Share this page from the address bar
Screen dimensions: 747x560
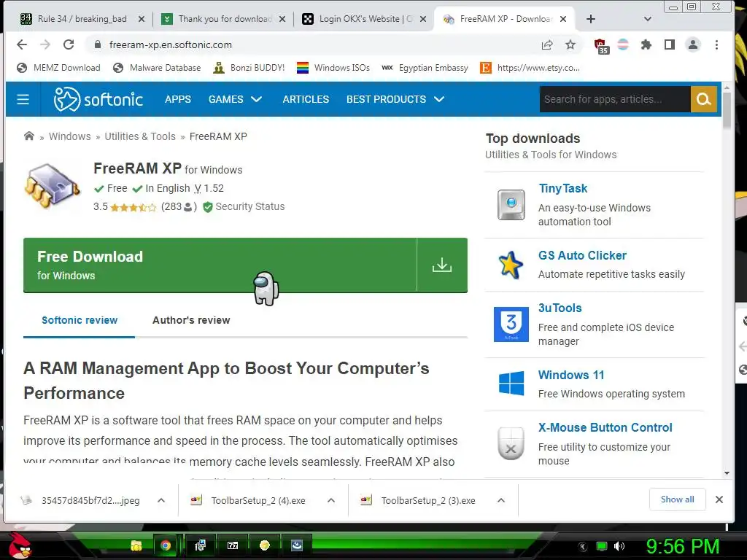pos(547,44)
